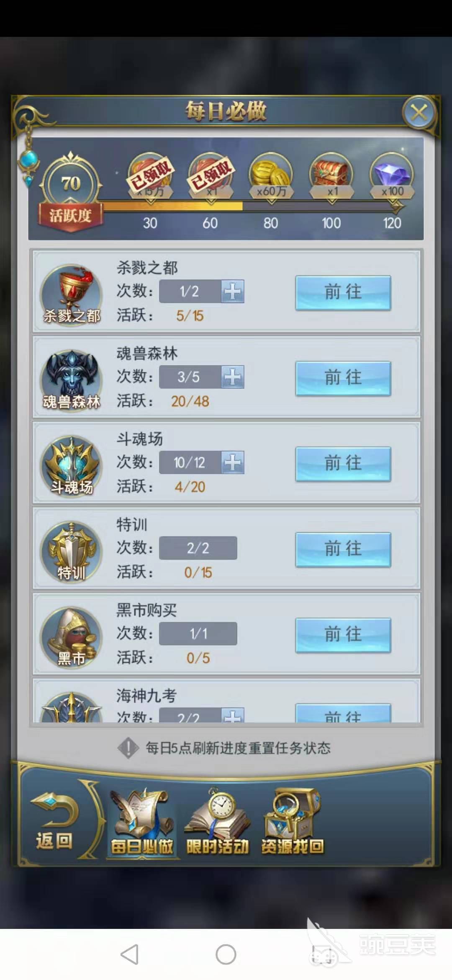Tap the 魂兽森林 beast icon
The height and width of the screenshot is (980, 452).
tap(71, 380)
